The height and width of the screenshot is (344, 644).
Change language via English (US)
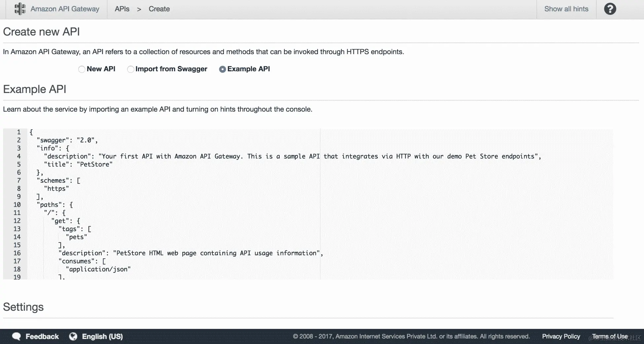click(x=102, y=336)
